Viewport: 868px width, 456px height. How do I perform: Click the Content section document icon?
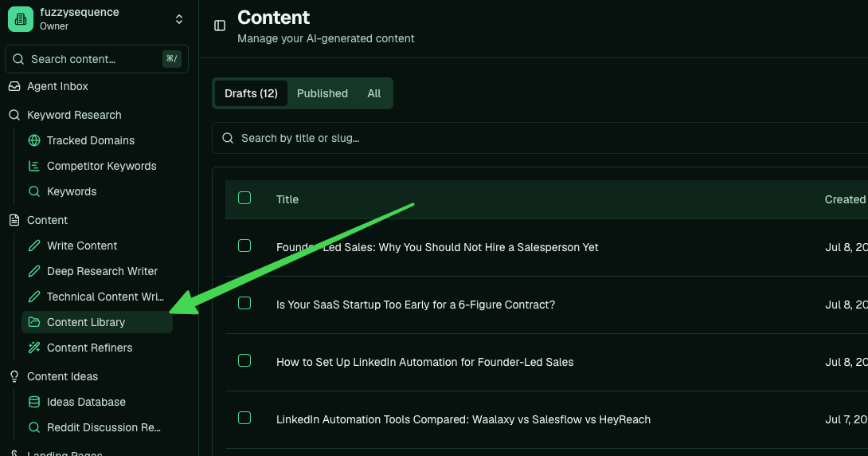[14, 220]
